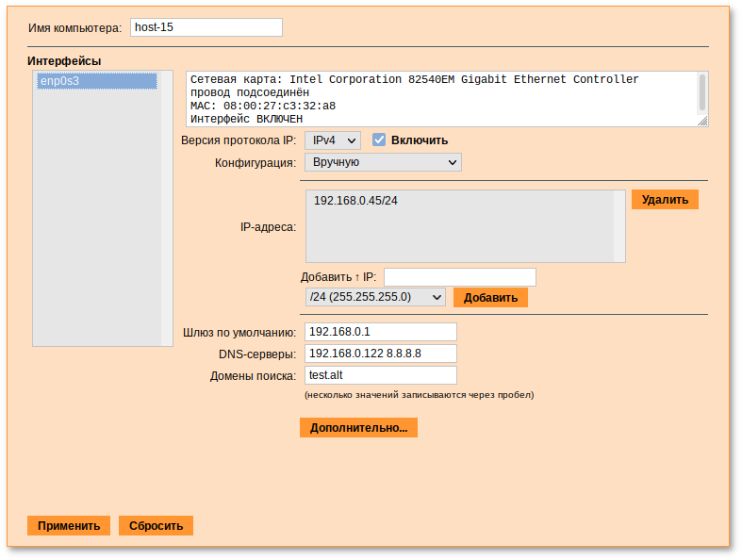Open the IP protocol version dropdown

pyautogui.click(x=333, y=140)
